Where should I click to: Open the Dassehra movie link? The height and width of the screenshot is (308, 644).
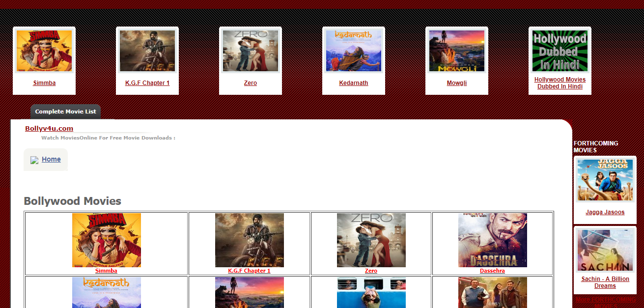[492, 271]
